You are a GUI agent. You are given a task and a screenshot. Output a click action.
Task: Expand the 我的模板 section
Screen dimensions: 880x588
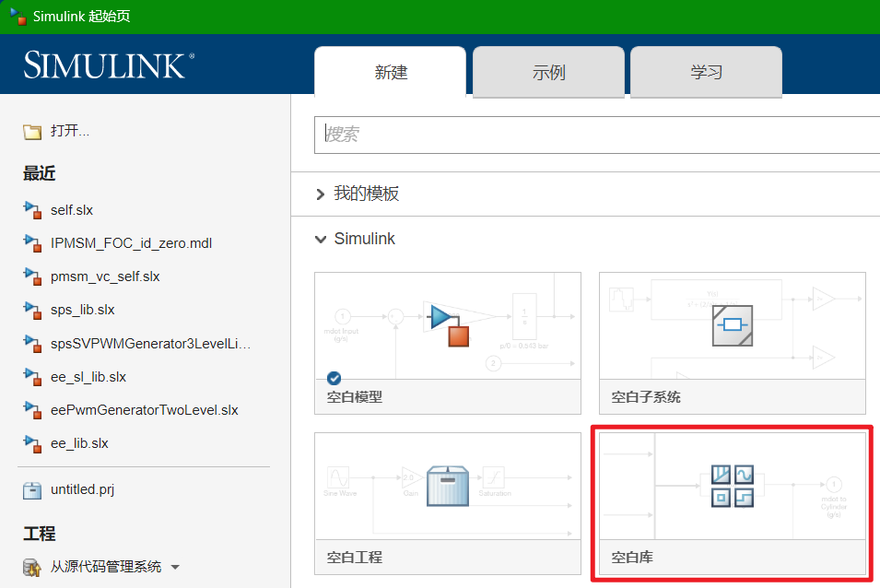321,194
